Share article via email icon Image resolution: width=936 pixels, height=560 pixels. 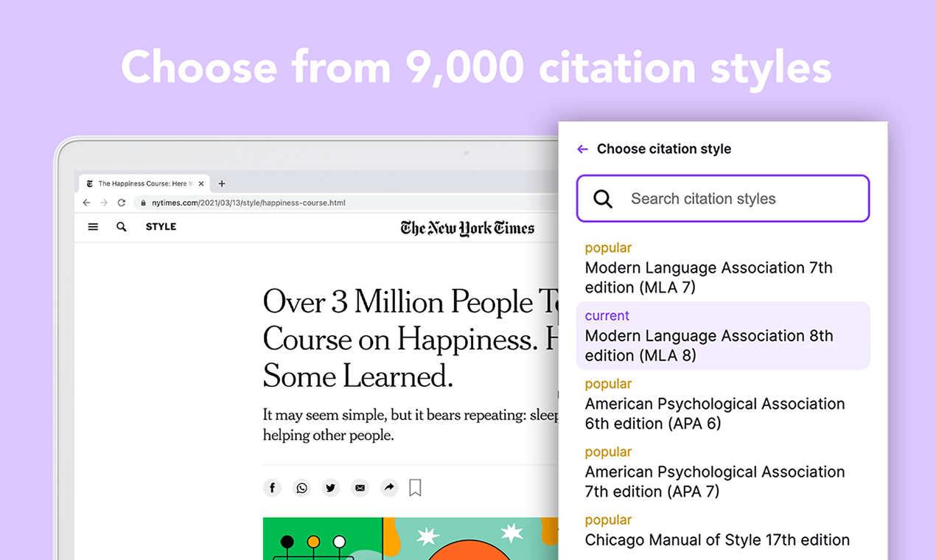point(360,488)
